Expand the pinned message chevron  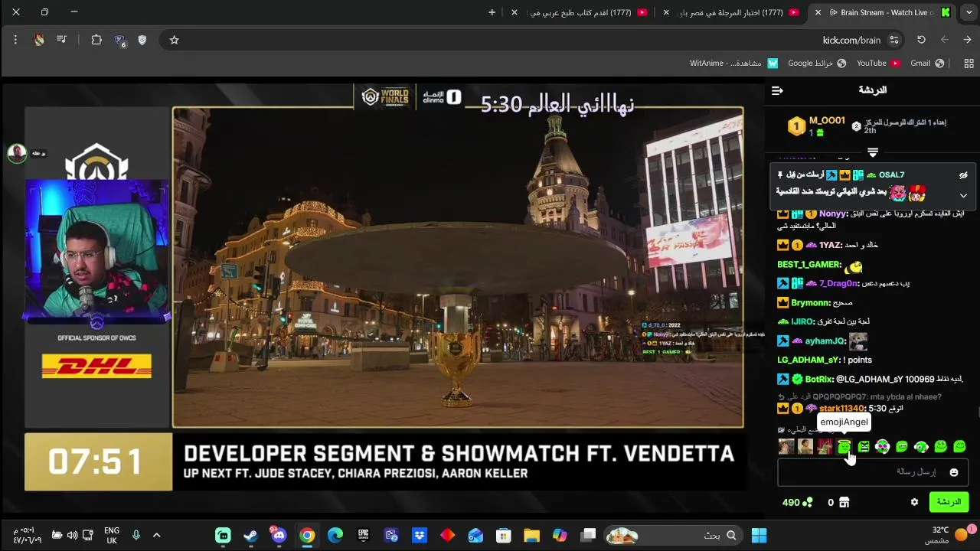point(963,196)
